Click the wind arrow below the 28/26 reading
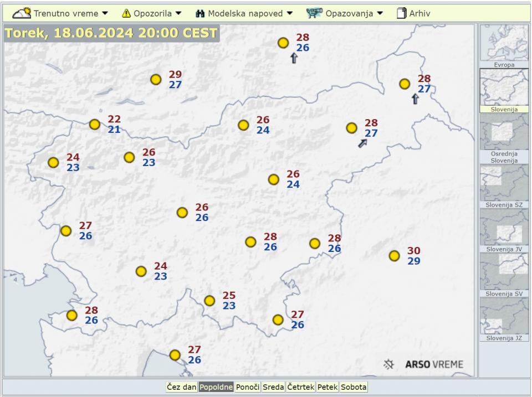This screenshot has height=397, width=532. coord(294,58)
